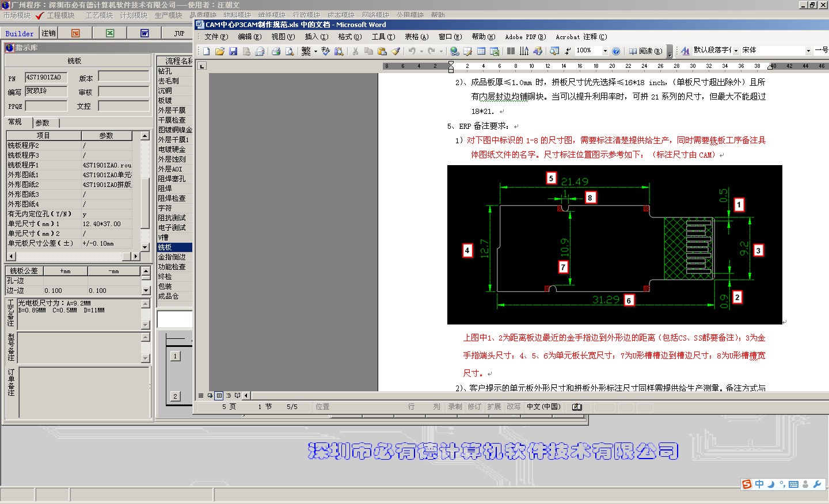The width and height of the screenshot is (829, 504).
Task: Click the Columns icon in Word toolbar
Action: point(511,51)
